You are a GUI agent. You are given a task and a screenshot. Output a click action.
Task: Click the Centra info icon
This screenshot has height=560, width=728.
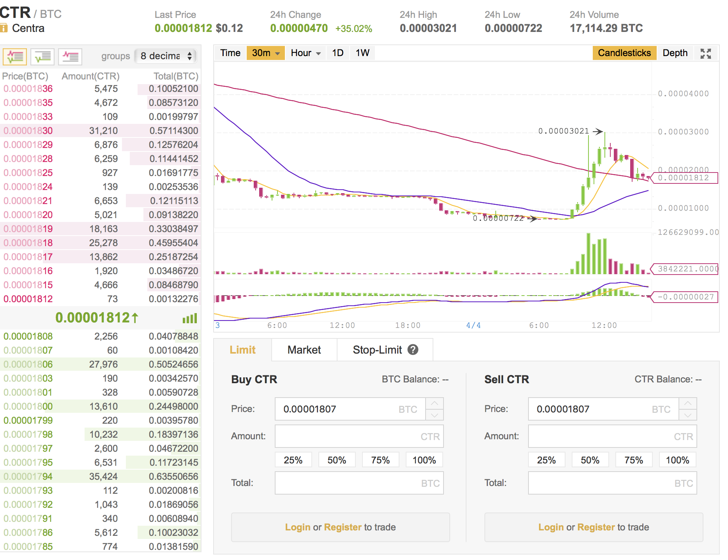tap(4, 28)
